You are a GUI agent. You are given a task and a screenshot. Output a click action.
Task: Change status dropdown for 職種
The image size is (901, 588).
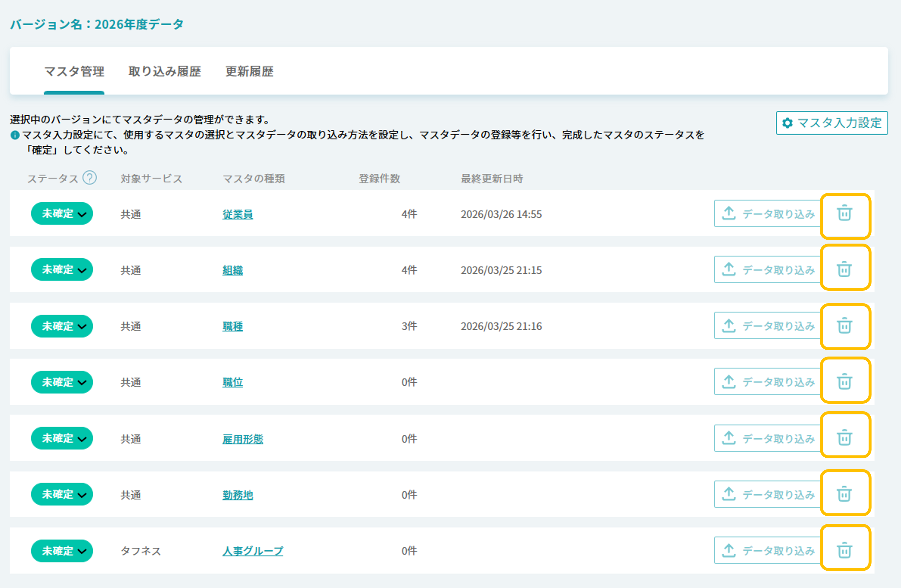tap(62, 326)
